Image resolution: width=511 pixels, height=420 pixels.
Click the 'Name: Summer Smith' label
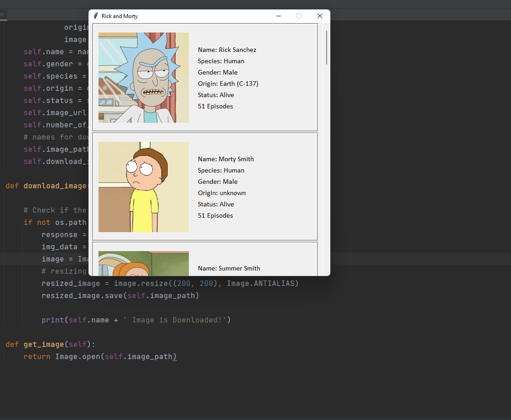229,268
